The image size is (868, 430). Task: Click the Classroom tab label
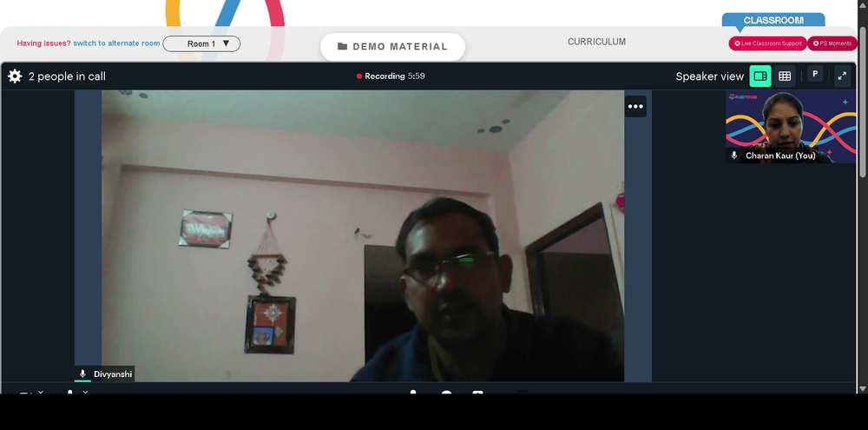[x=773, y=20]
